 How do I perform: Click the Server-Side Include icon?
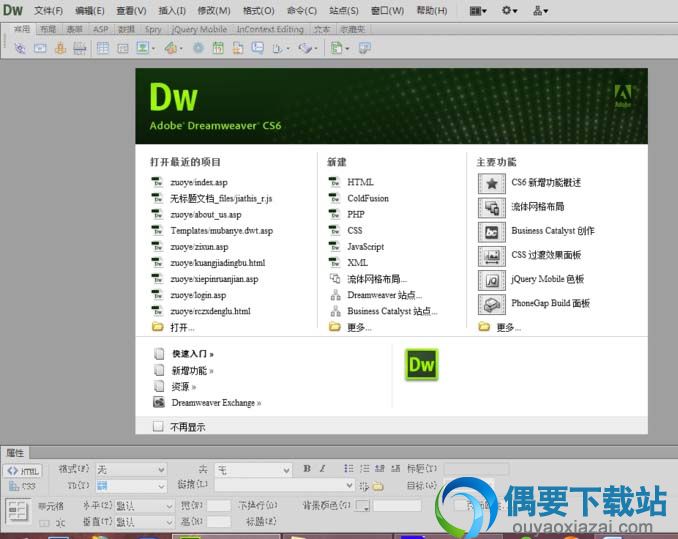[x=238, y=48]
